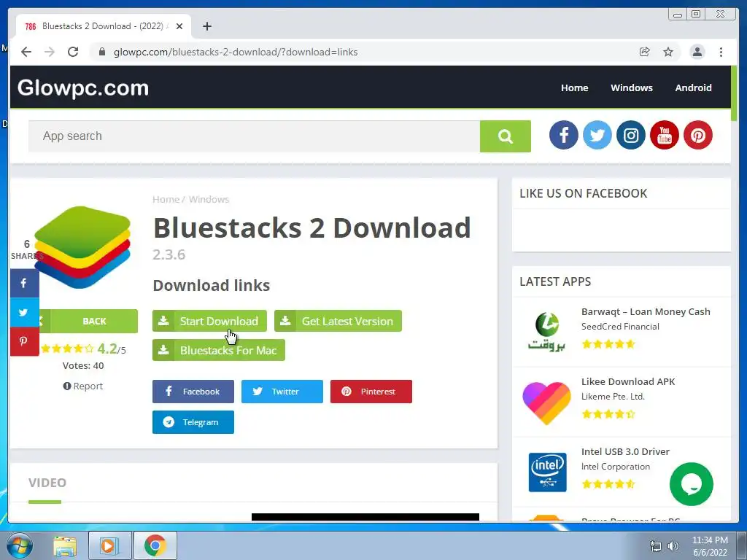
Task: Open the Android menu item
Action: tap(693, 87)
